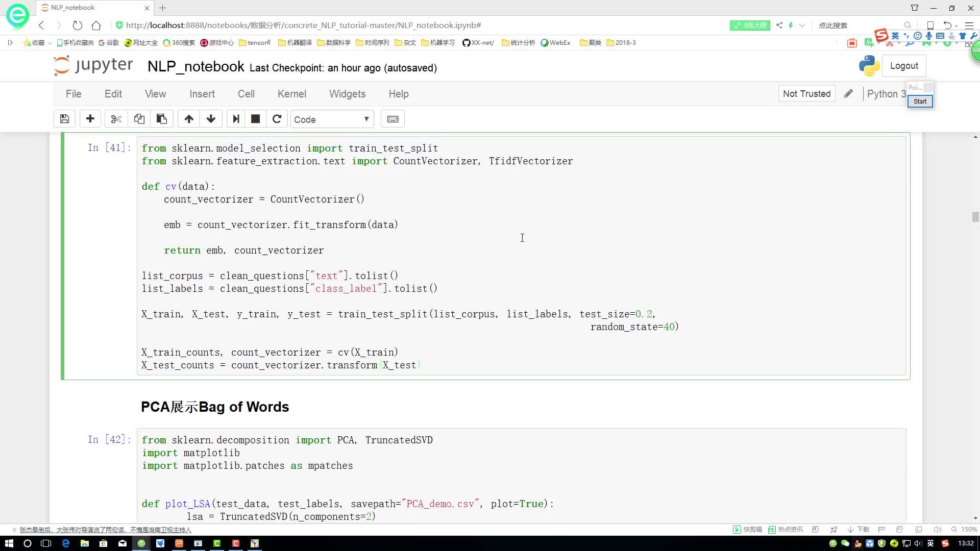This screenshot has width=980, height=551.
Task: Click the Python logo icon
Action: tap(869, 66)
